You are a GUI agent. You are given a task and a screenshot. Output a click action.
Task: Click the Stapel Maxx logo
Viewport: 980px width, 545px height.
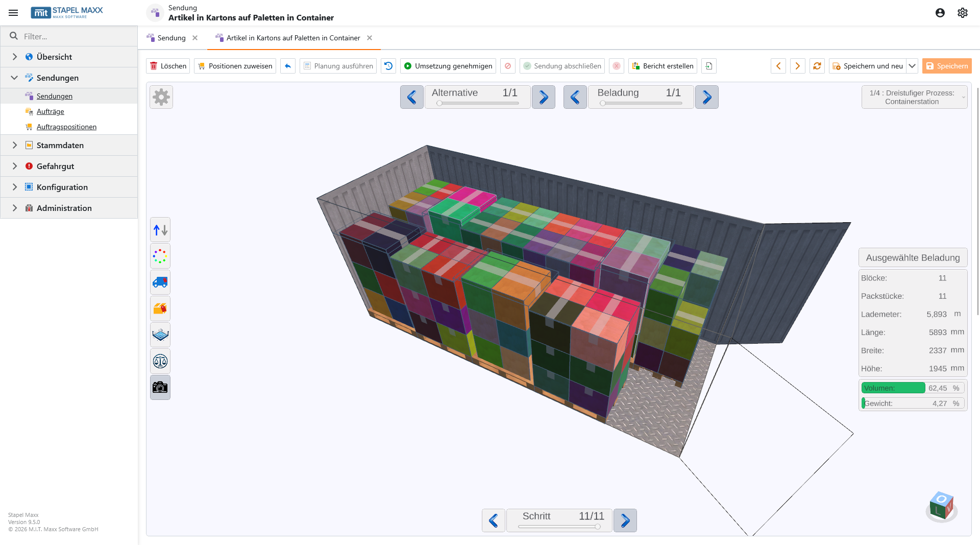click(x=67, y=13)
